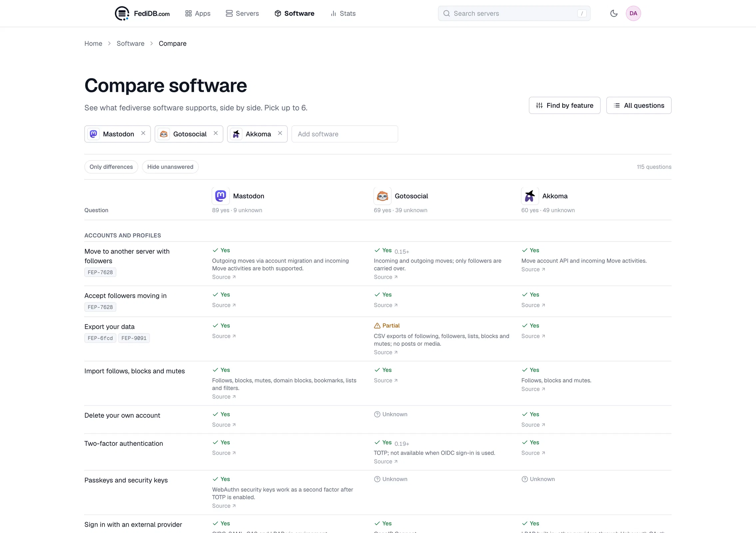Open Akkoma Source for Two-factor authentication
756x533 pixels.
533,452
